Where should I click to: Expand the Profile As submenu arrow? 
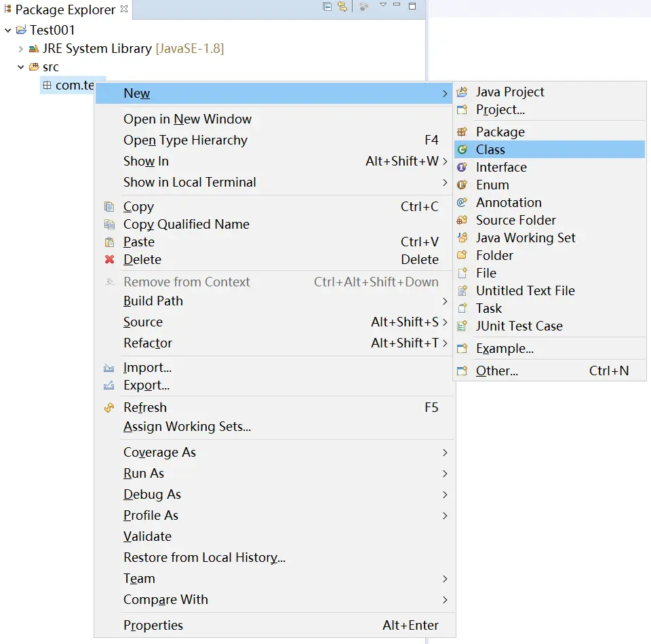[445, 516]
